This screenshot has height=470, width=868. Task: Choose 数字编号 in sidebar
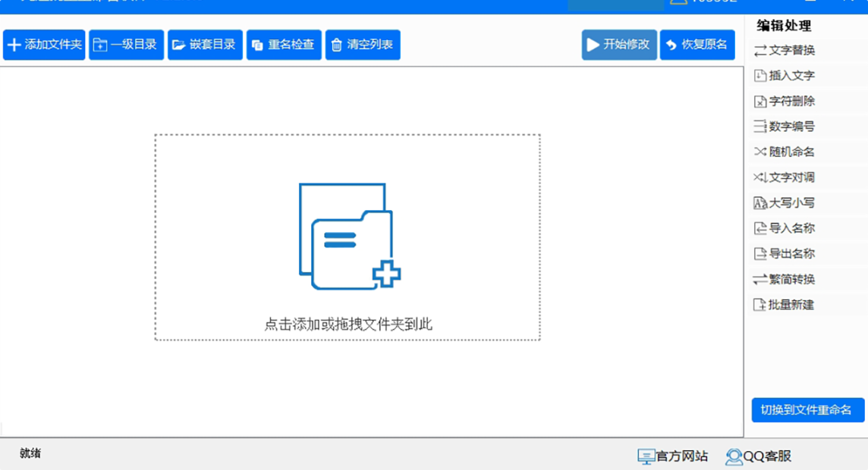[x=785, y=127]
